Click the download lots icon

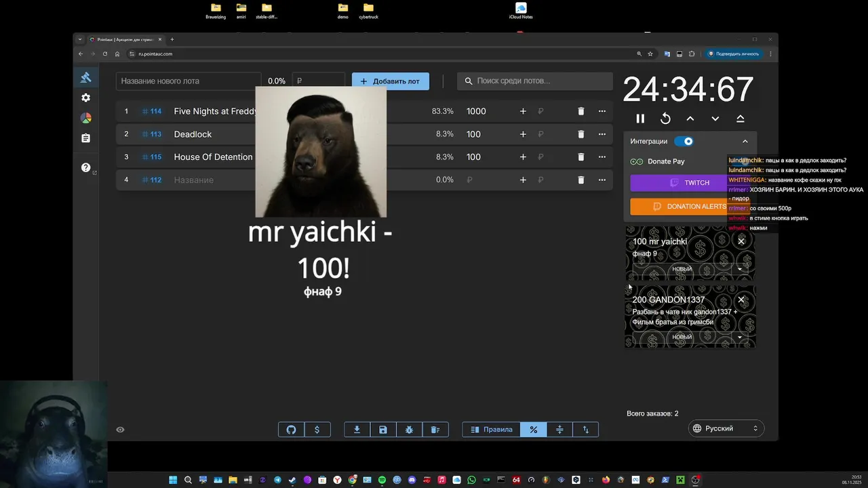tap(357, 430)
